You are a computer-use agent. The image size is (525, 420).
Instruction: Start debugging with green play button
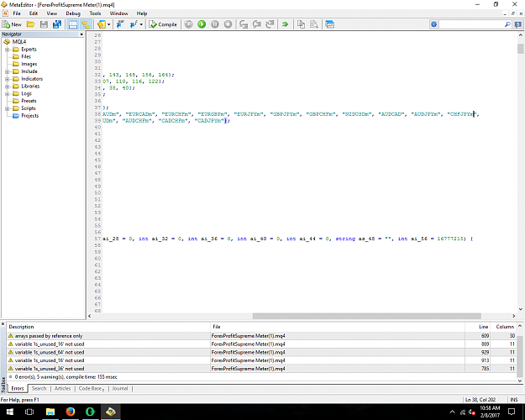click(202, 24)
